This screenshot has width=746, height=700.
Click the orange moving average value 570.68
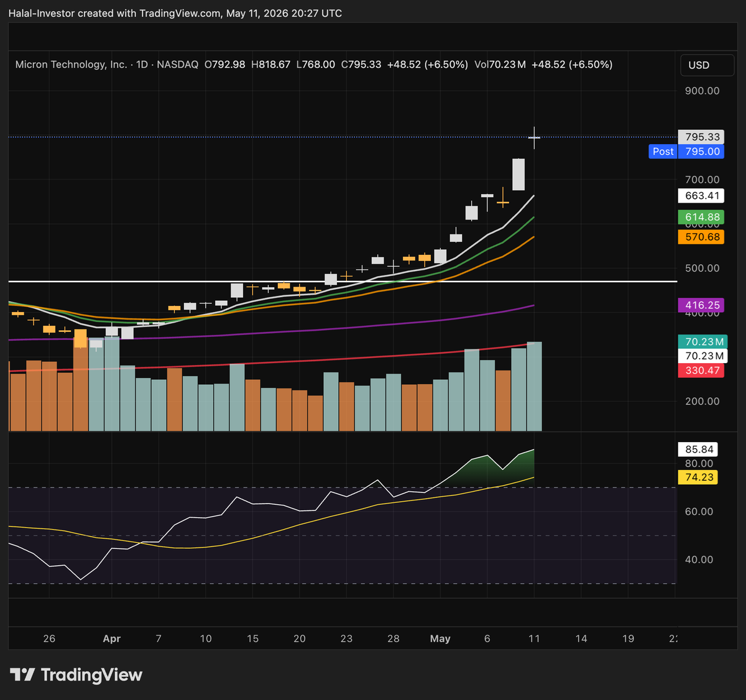click(x=702, y=237)
